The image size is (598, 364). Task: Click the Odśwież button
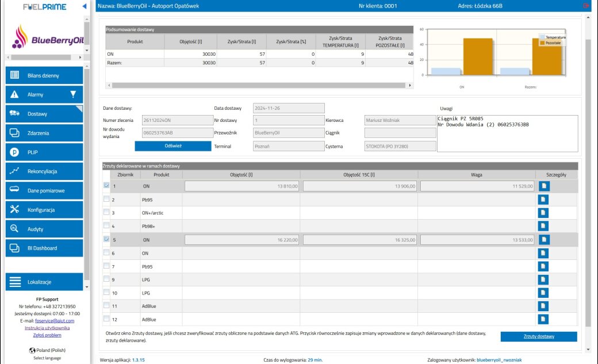[x=172, y=145]
